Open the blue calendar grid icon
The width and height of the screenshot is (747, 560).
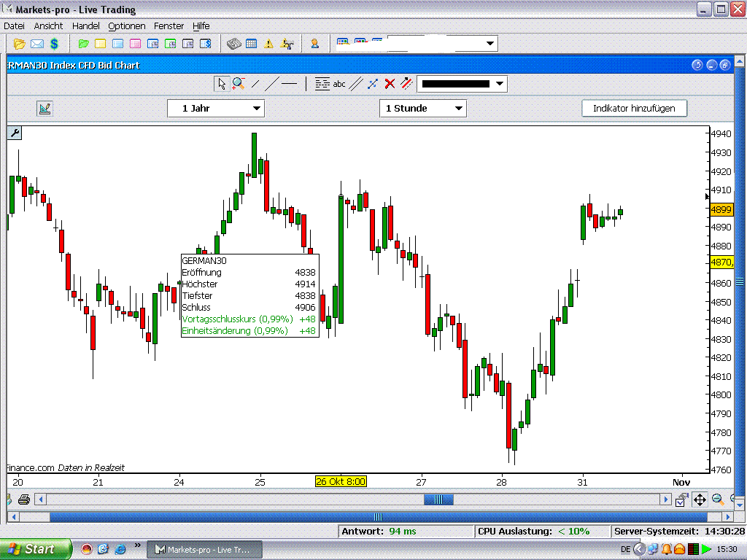pos(251,44)
